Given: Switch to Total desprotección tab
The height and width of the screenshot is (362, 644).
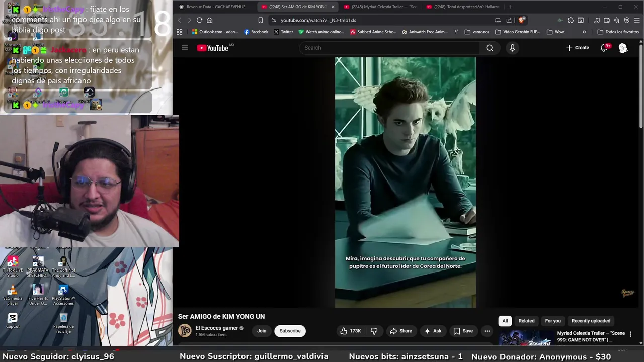Looking at the screenshot, I should [462, 7].
